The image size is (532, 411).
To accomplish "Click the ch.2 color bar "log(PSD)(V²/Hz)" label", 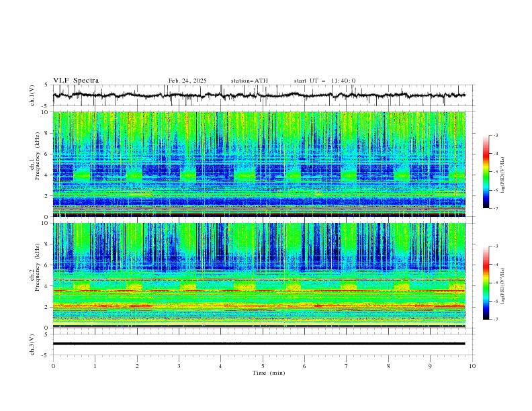I will click(x=503, y=286).
